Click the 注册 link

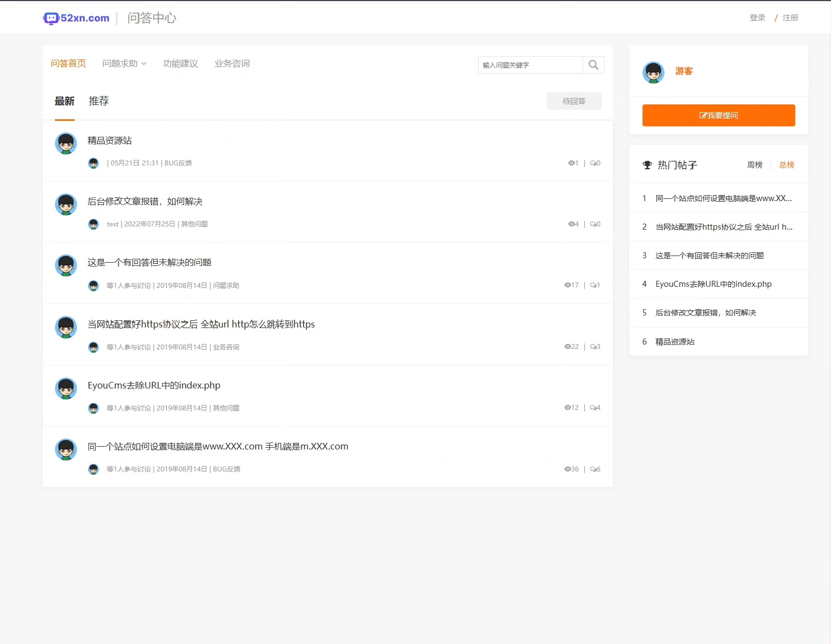tap(790, 18)
